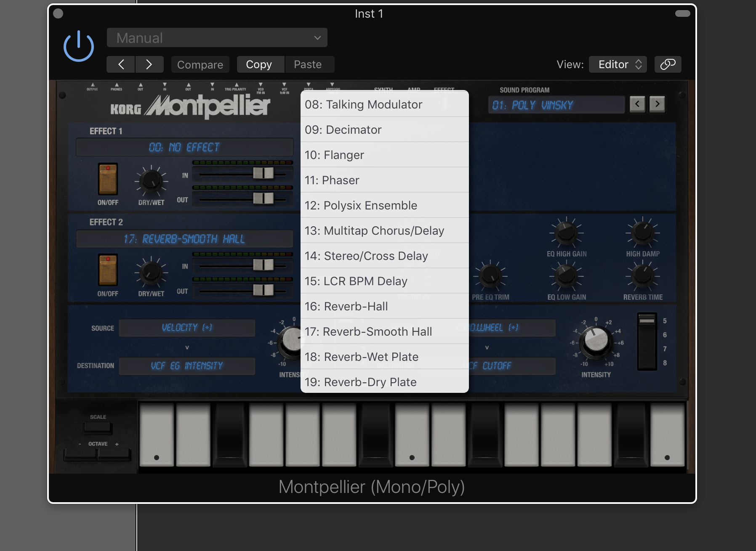Open VCF EG INTENSITY destination selector
Image resolution: width=756 pixels, height=551 pixels.
point(187,366)
